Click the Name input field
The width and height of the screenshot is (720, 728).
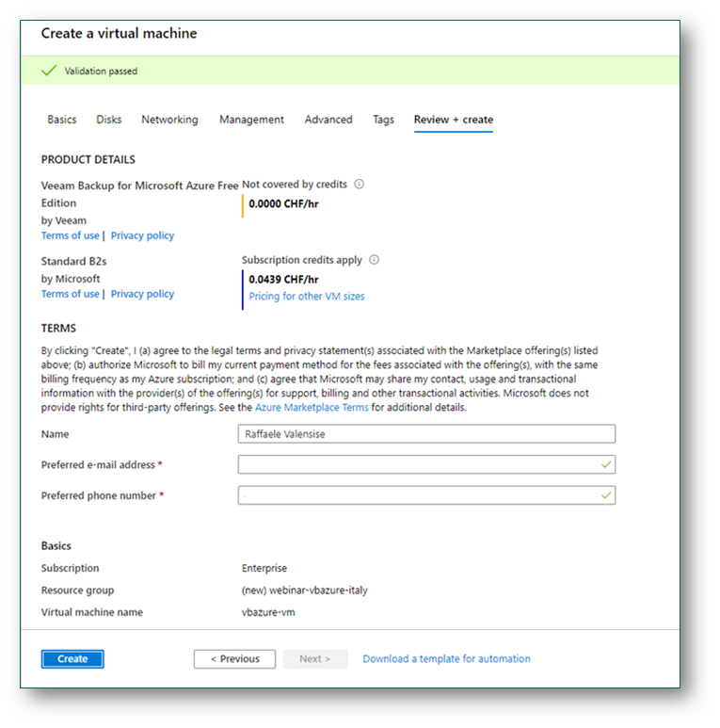tap(426, 433)
